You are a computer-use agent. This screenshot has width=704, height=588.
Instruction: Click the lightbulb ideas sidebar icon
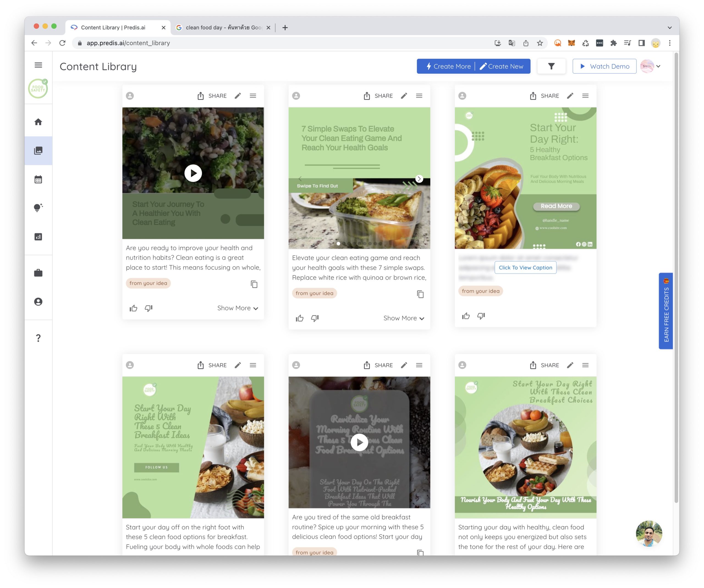click(38, 208)
